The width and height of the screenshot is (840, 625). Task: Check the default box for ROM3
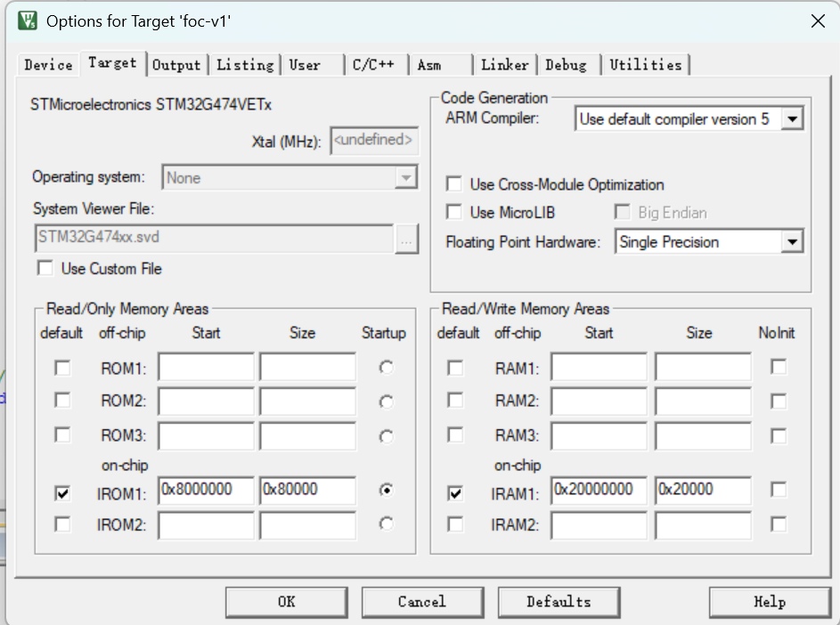pos(62,434)
